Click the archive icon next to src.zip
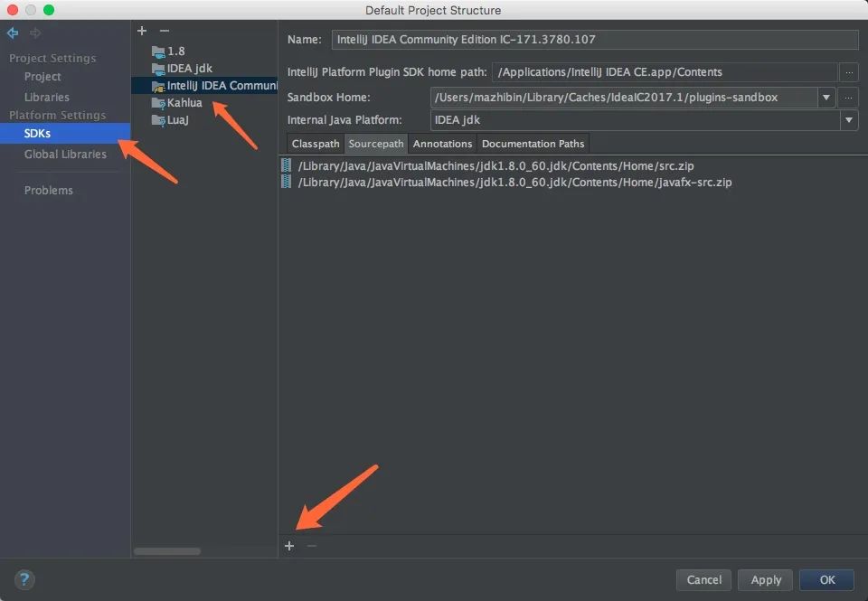 click(x=287, y=164)
